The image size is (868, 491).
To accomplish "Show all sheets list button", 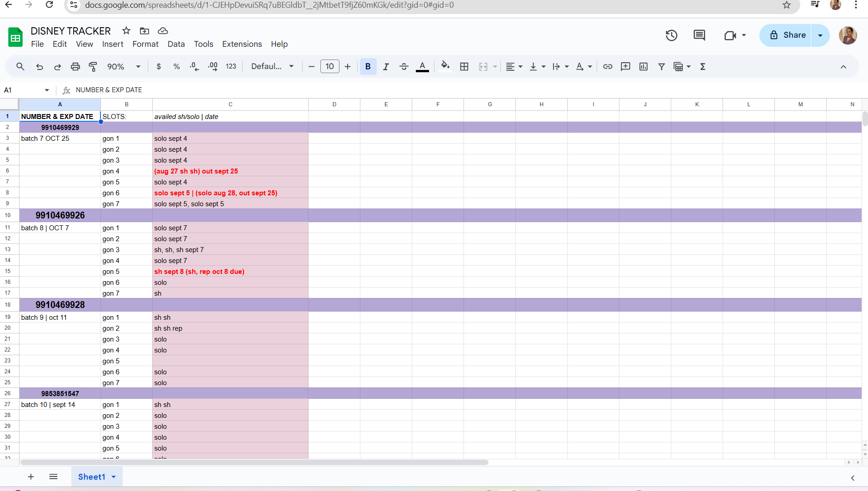I will 53,477.
